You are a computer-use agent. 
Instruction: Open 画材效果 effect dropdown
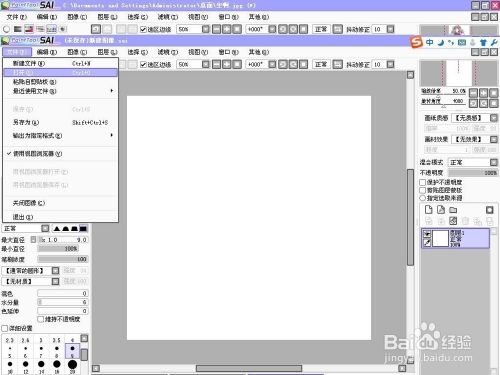pos(494,139)
